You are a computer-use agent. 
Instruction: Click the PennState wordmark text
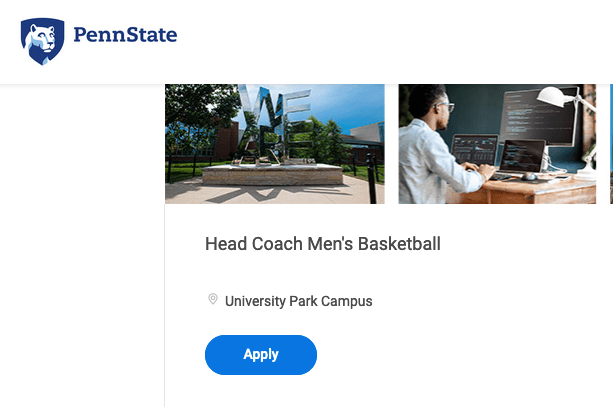point(125,37)
